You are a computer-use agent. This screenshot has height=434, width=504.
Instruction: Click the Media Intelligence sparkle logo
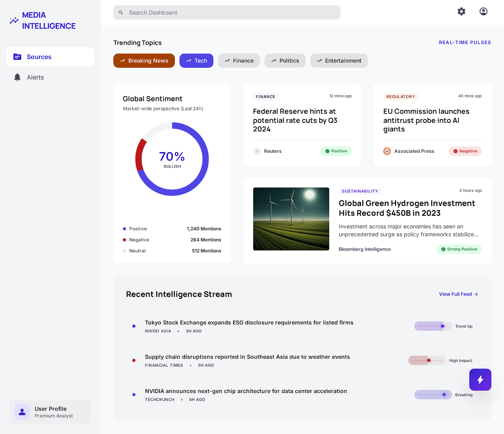pos(14,20)
